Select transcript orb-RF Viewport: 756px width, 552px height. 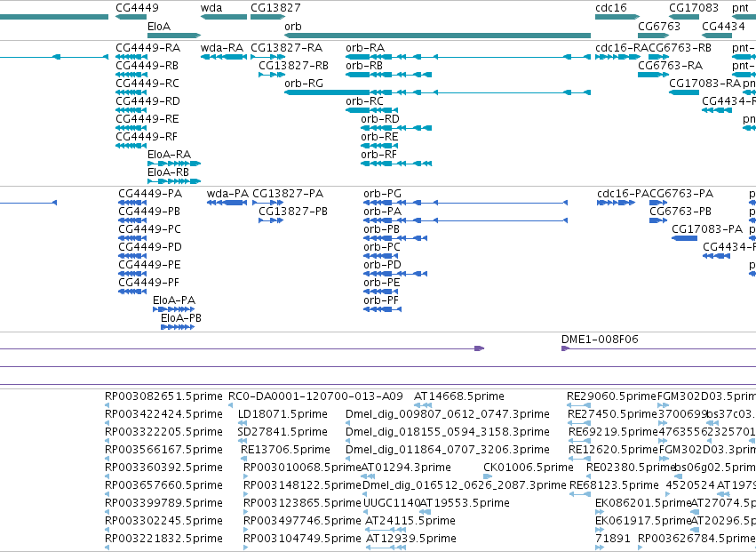point(396,164)
